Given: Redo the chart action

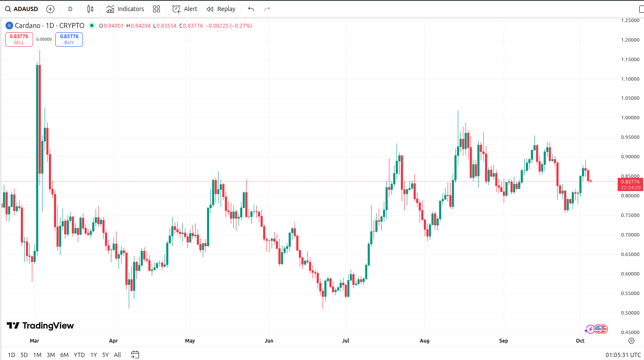Looking at the screenshot, I should (267, 9).
